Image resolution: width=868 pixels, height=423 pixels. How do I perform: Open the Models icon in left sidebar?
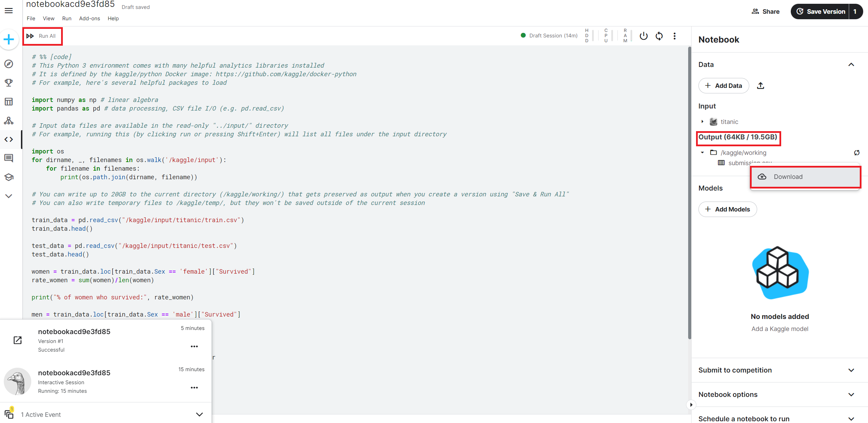[x=9, y=121]
